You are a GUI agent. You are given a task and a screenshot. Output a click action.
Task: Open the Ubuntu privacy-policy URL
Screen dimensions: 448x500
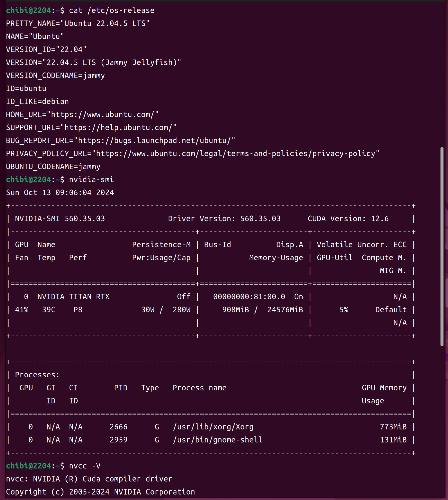(x=235, y=154)
